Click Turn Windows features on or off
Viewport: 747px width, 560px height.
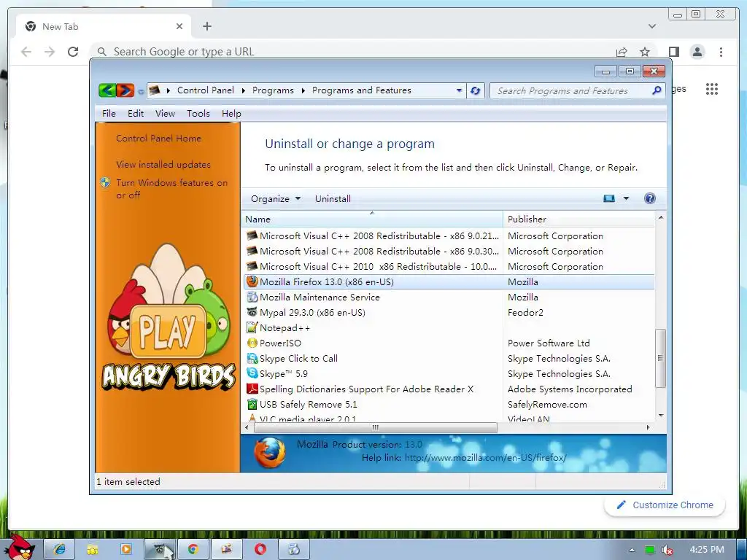[x=171, y=189]
